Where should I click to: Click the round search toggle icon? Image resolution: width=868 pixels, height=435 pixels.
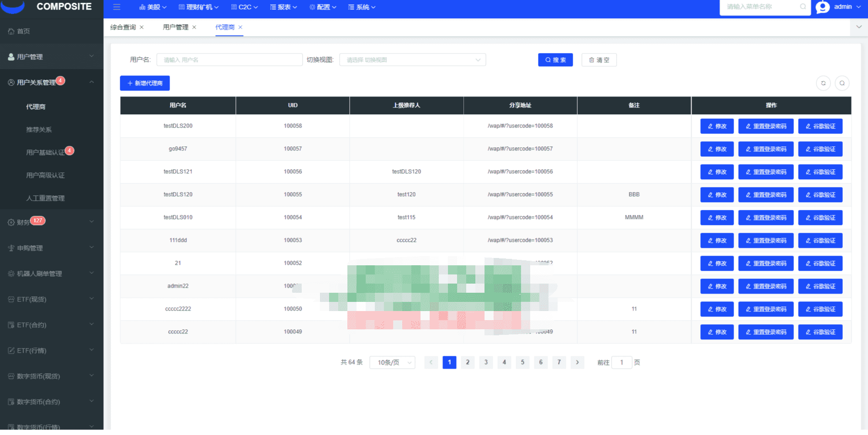tap(842, 83)
